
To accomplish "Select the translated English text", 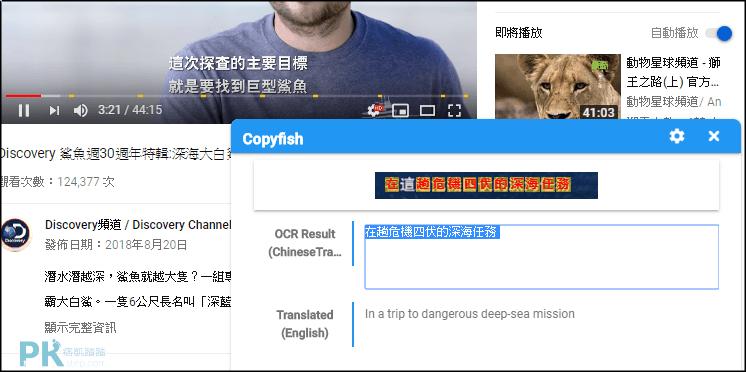I will tap(470, 314).
